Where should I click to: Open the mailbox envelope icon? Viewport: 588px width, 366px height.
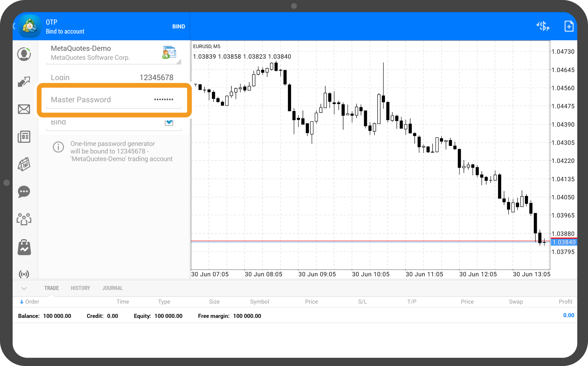click(x=24, y=109)
